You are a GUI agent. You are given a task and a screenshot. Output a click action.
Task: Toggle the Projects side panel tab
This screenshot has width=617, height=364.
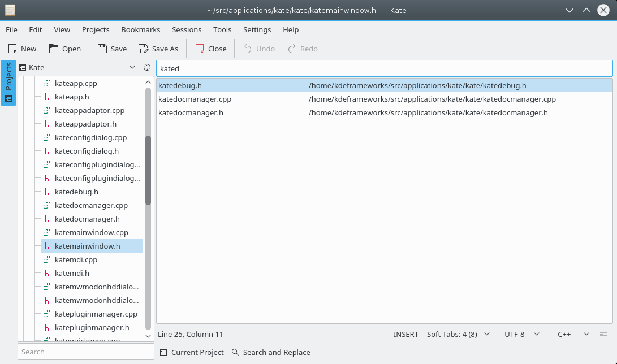pyautogui.click(x=8, y=83)
